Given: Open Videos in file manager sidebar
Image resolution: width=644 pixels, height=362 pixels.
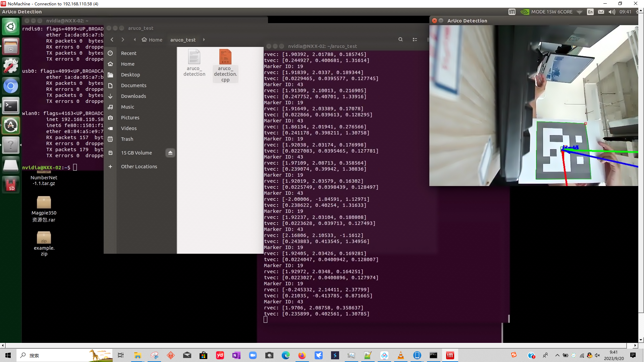Looking at the screenshot, I should tap(140, 128).
